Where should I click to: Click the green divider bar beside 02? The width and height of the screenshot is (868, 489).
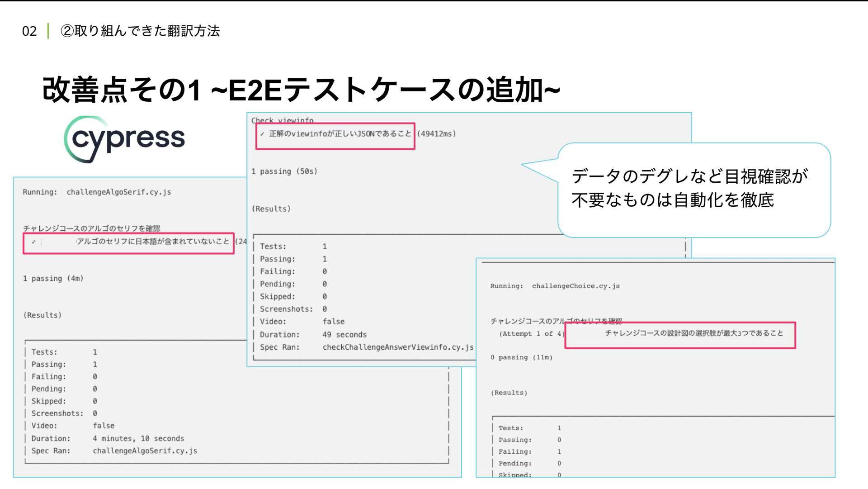pyautogui.click(x=48, y=31)
